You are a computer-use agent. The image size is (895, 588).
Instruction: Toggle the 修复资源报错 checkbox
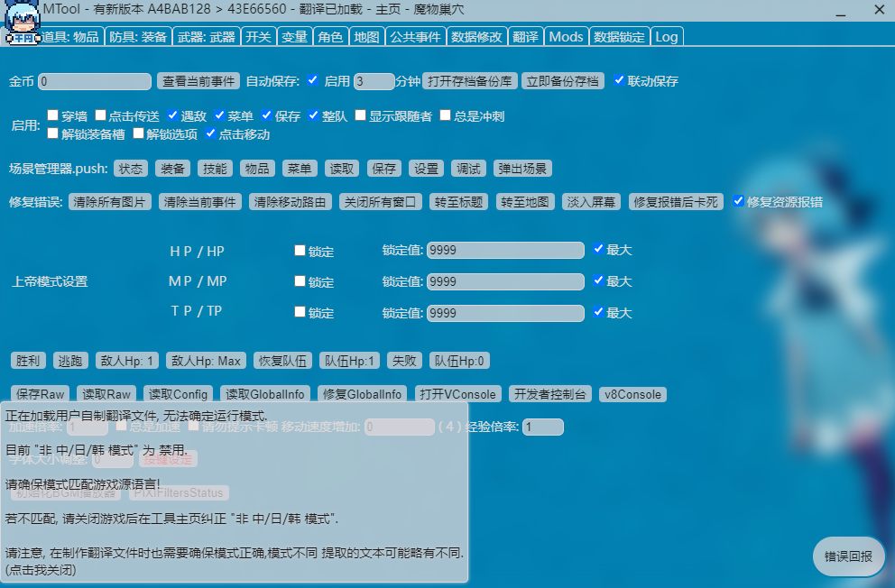(738, 201)
